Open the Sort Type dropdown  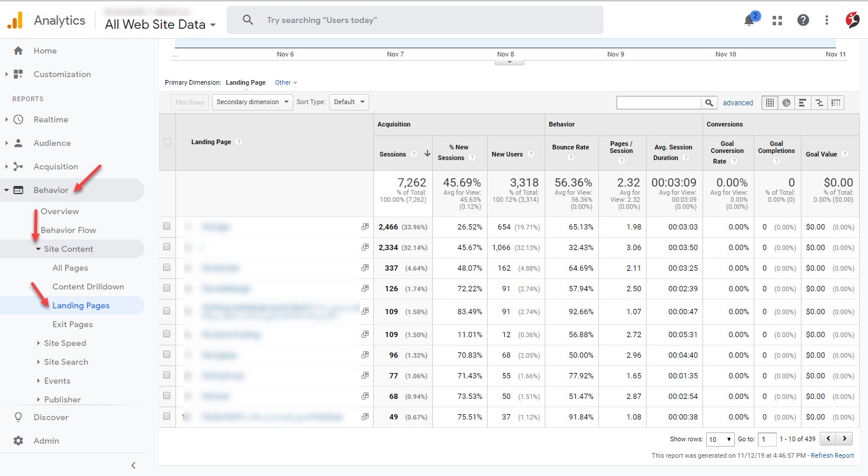pyautogui.click(x=349, y=102)
